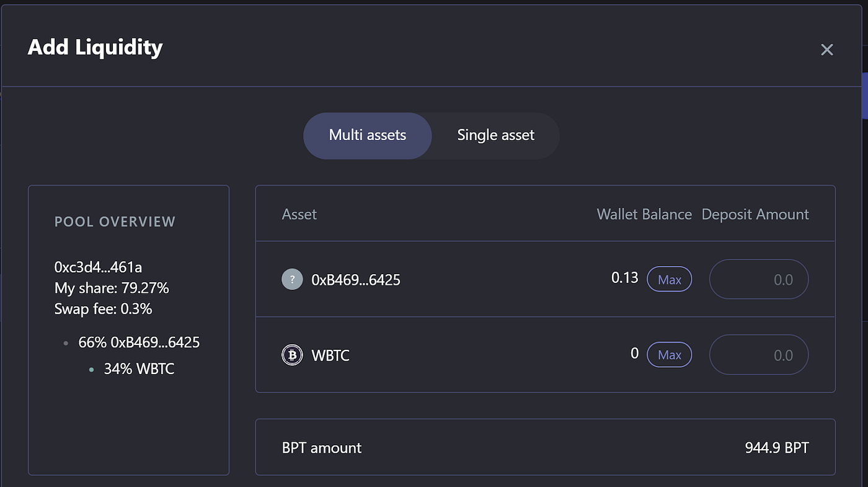
Task: Click the Pool Overview heading
Action: tap(115, 222)
